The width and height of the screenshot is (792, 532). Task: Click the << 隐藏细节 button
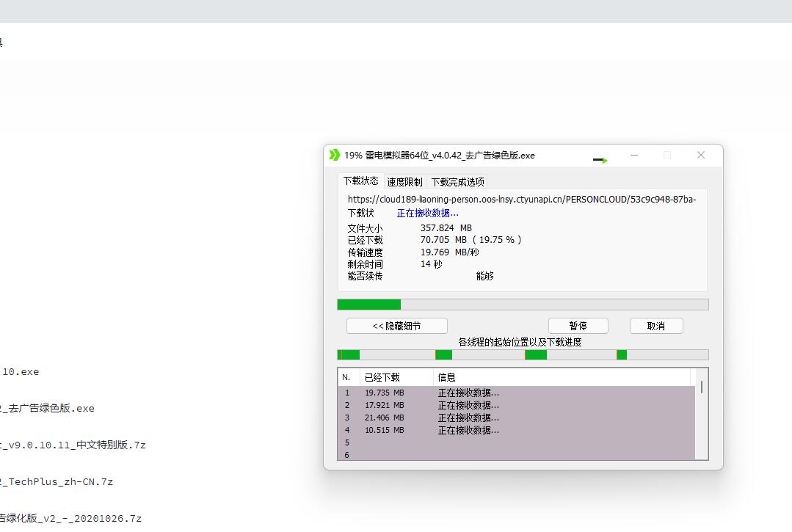click(x=397, y=326)
